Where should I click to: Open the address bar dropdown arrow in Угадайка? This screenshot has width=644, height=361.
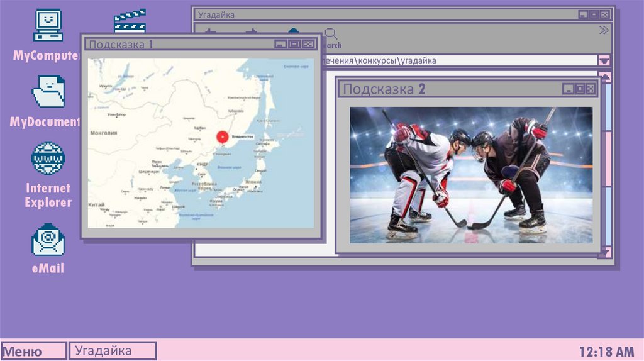(x=604, y=61)
